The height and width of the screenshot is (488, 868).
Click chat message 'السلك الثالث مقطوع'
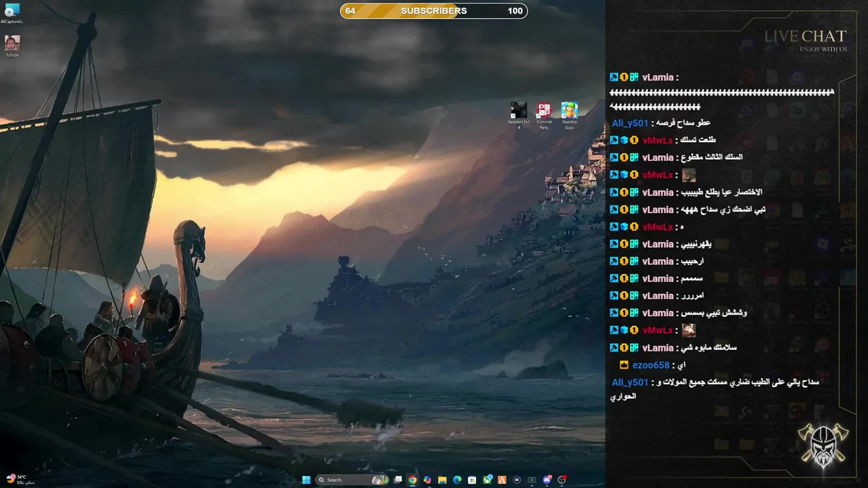[711, 157]
